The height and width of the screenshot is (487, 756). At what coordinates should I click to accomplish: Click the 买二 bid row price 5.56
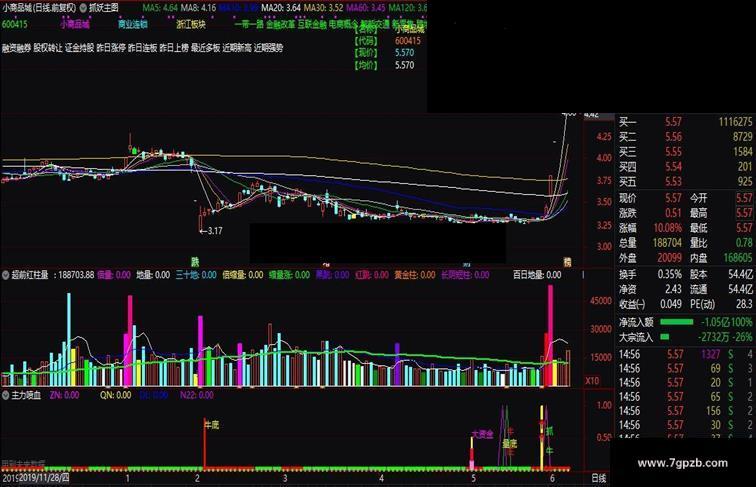[673, 137]
